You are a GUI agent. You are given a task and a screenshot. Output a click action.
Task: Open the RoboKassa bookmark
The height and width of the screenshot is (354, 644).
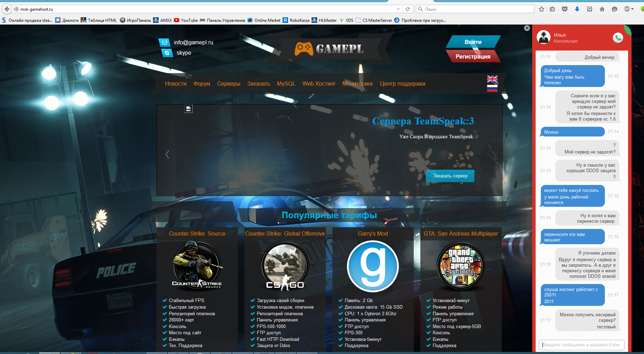click(x=296, y=20)
